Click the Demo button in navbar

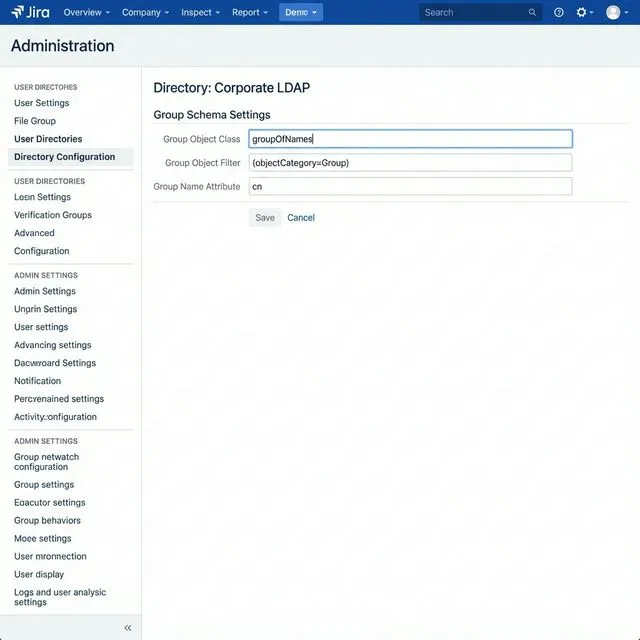[x=300, y=13]
